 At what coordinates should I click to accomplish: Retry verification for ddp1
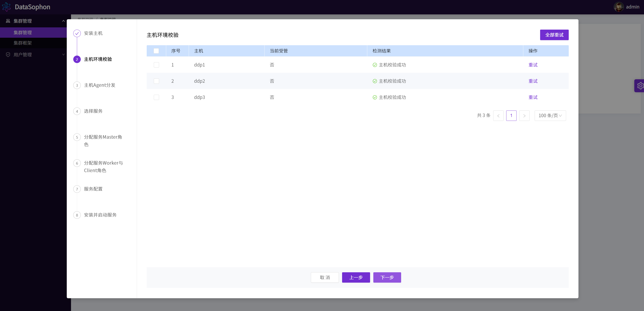(x=533, y=65)
